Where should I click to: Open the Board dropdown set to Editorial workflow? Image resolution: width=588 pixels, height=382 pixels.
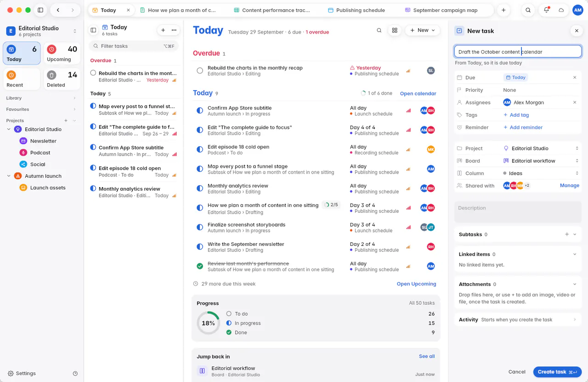click(x=541, y=161)
